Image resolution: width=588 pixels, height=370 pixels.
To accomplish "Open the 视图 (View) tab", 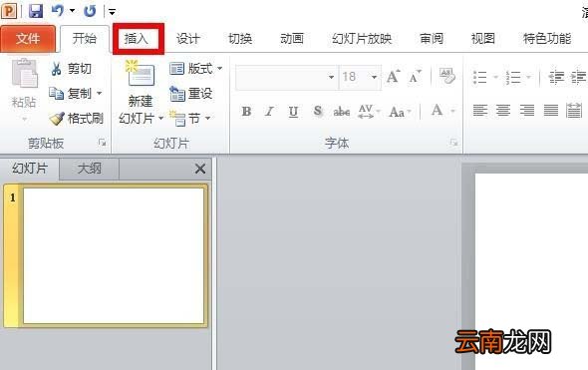I will point(483,38).
